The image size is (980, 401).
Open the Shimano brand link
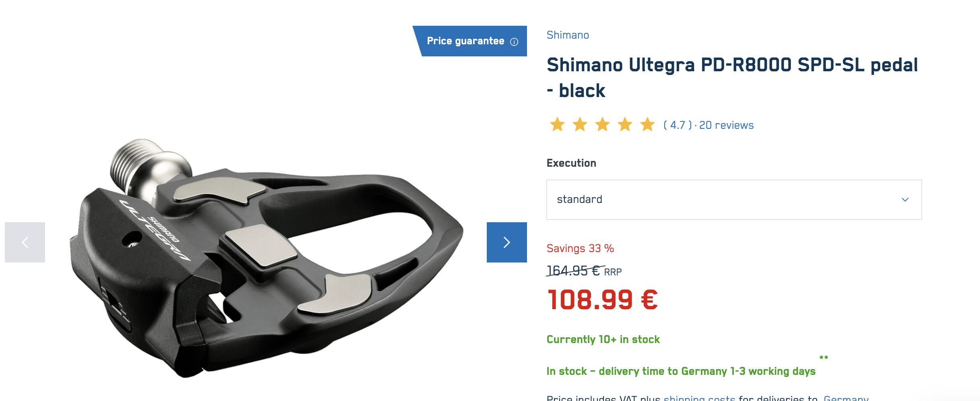click(568, 35)
